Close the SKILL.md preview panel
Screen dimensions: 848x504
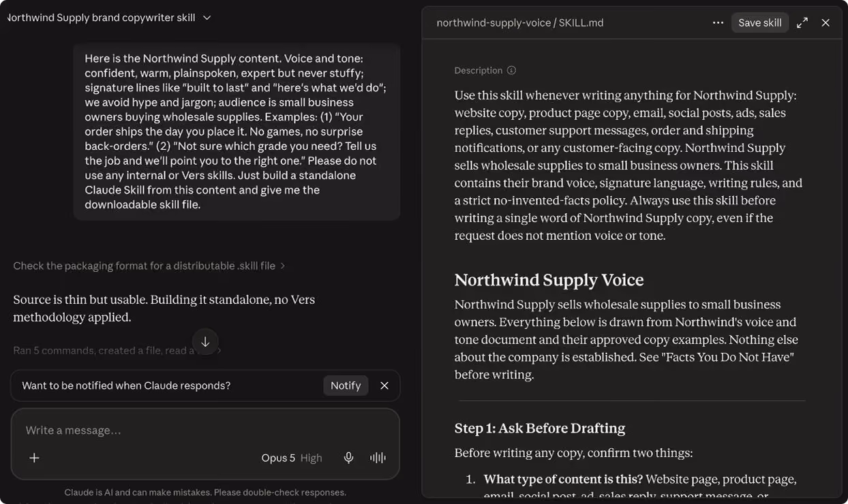click(x=826, y=22)
